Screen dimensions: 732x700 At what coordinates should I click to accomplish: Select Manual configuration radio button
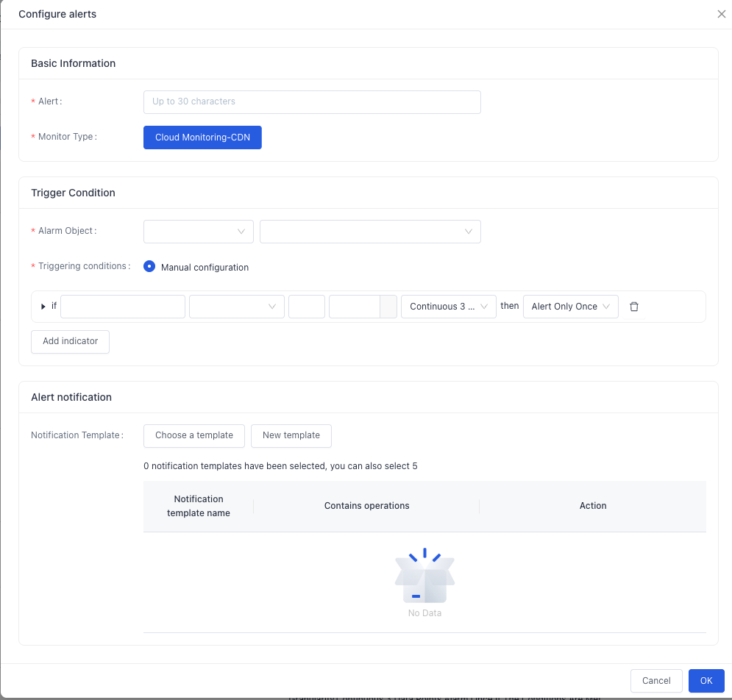point(149,266)
